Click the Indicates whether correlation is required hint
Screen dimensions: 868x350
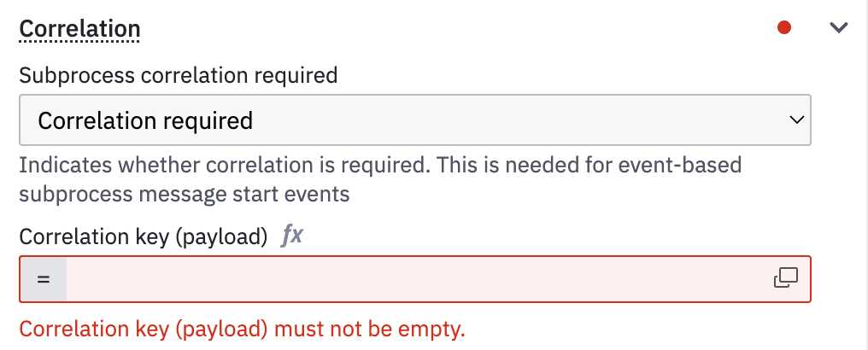[x=380, y=180]
